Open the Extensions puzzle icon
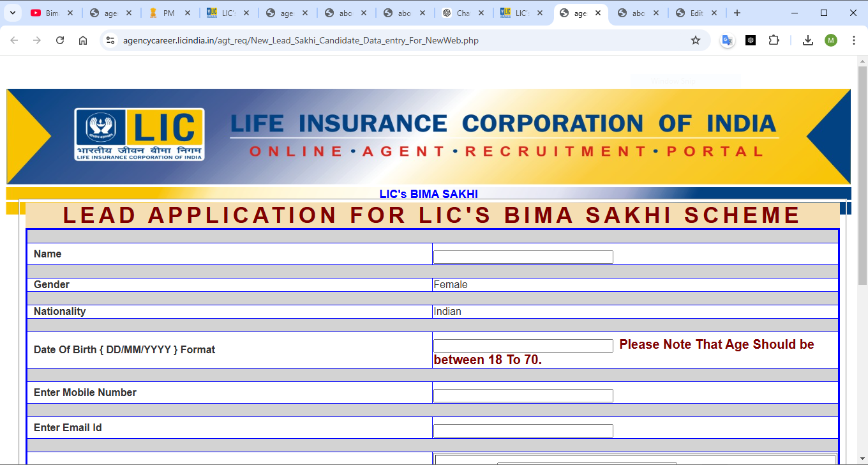 (x=774, y=40)
